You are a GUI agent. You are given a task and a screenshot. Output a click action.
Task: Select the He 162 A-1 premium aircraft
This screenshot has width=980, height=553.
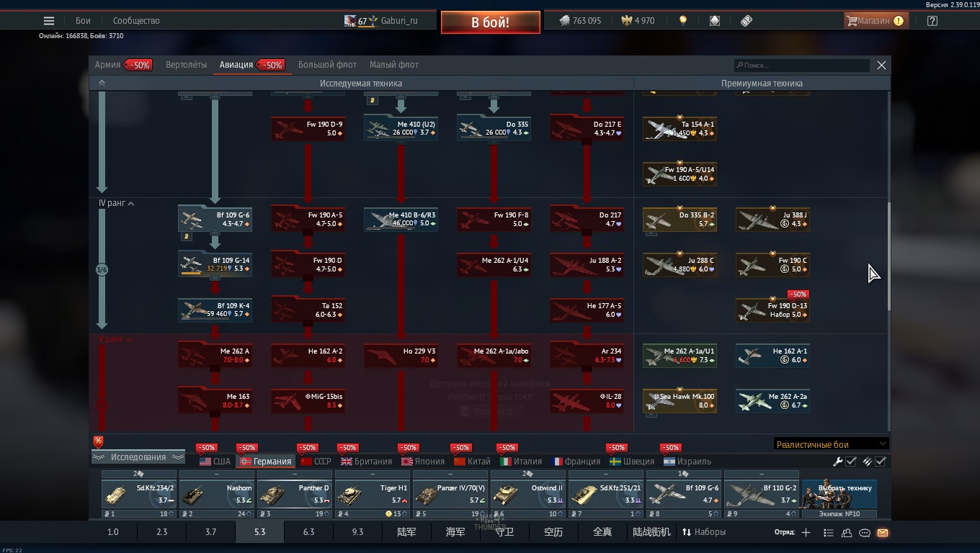tap(772, 356)
